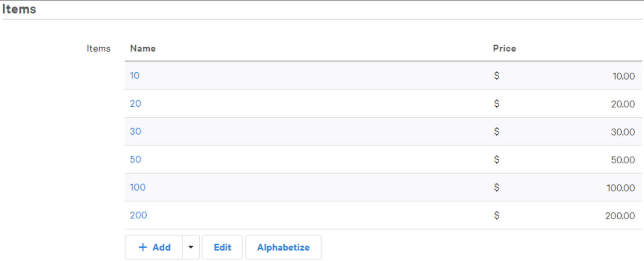Open the item named 200
This screenshot has width=644, height=261.
click(x=138, y=215)
